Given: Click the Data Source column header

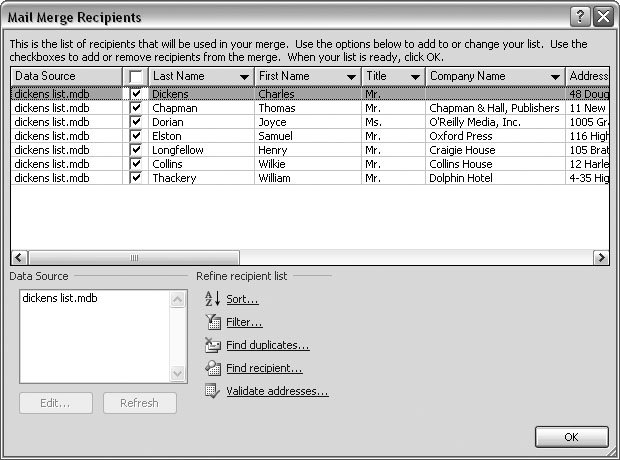Looking at the screenshot, I should 66,76.
